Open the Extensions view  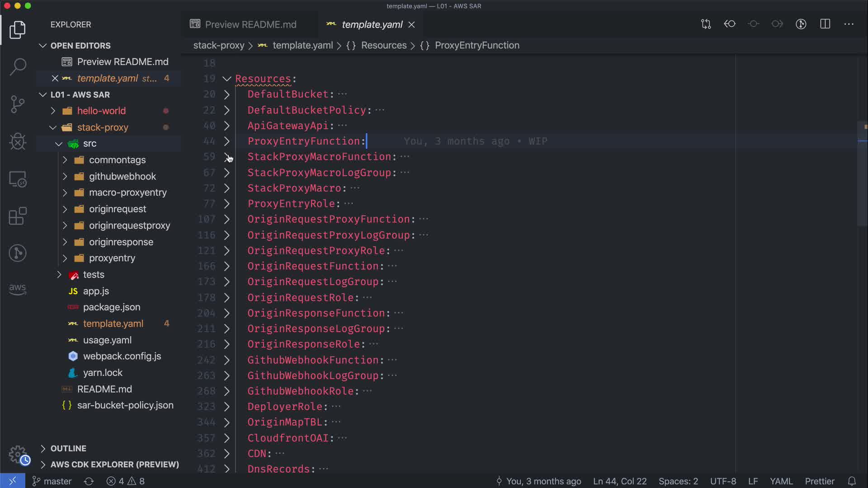[18, 216]
